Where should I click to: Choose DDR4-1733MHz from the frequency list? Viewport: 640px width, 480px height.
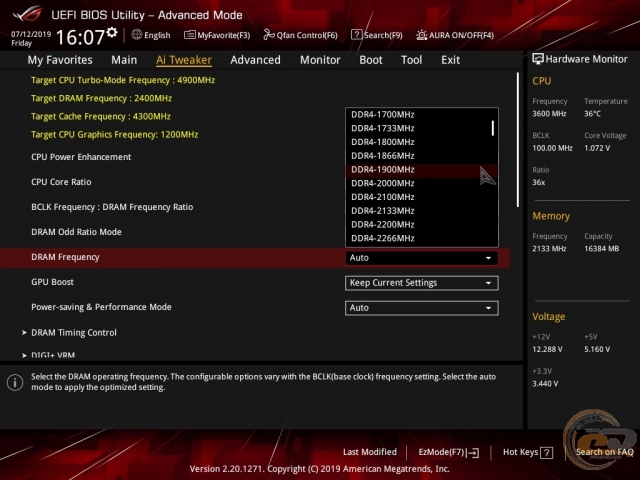(422, 128)
